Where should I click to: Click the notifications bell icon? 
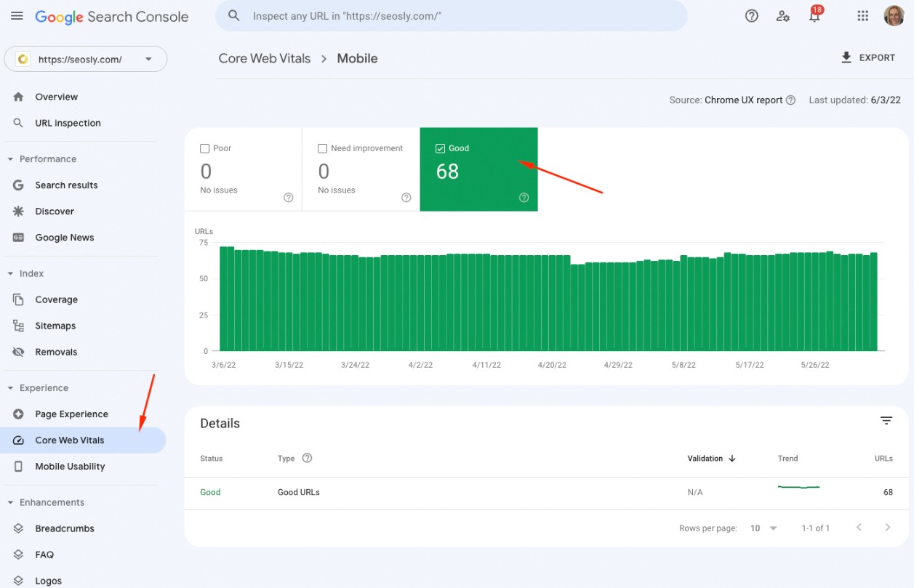coord(814,16)
